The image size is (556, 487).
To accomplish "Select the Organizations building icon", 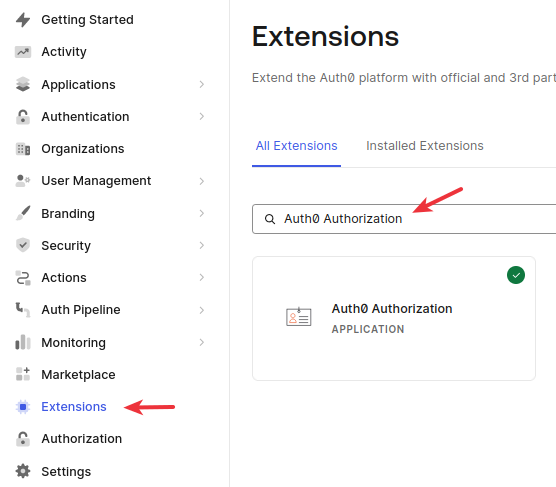I will [23, 149].
